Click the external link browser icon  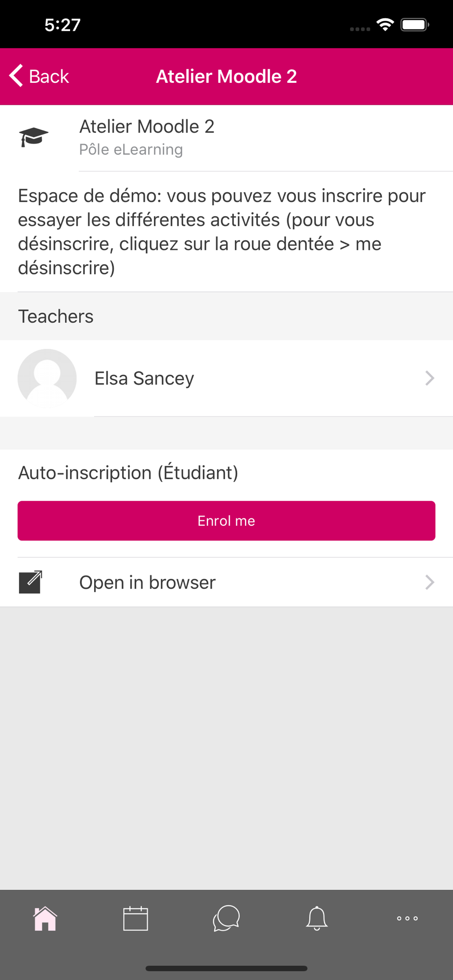[x=30, y=582]
